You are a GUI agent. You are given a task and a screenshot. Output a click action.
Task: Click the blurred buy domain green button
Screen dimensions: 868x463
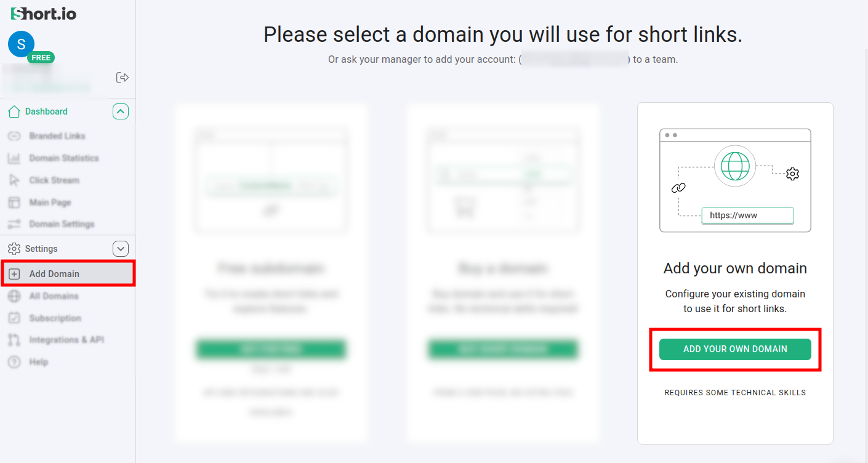(x=502, y=349)
